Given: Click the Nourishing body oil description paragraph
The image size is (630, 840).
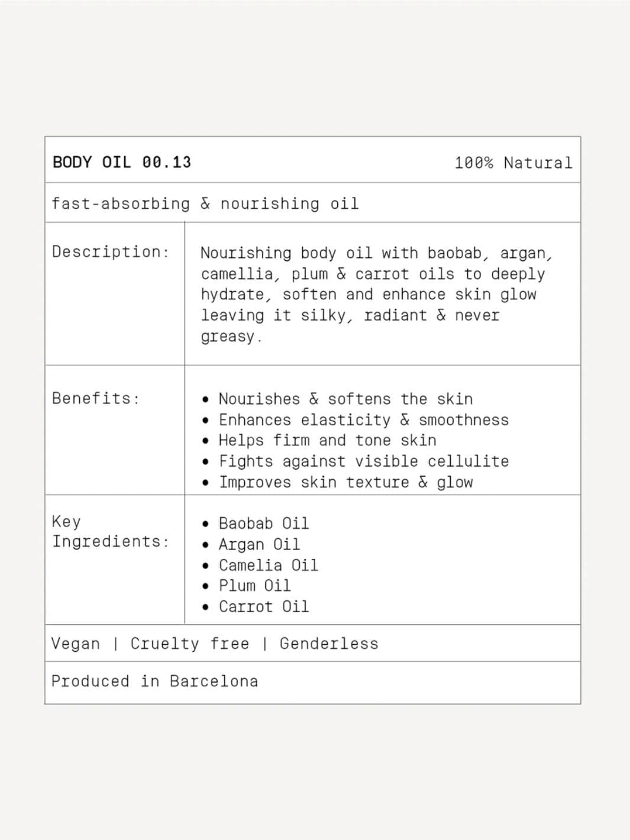Looking at the screenshot, I should point(376,294).
